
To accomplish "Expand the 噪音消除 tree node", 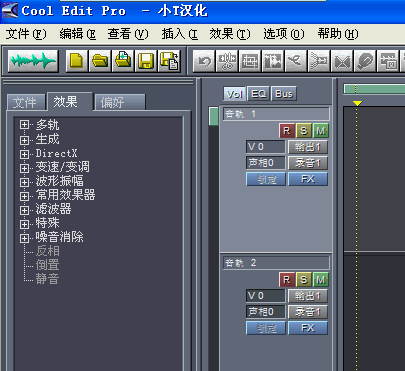I will point(24,238).
